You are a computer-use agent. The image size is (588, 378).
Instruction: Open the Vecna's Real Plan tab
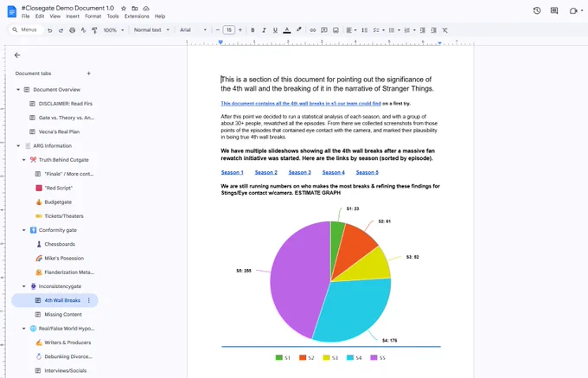click(59, 131)
